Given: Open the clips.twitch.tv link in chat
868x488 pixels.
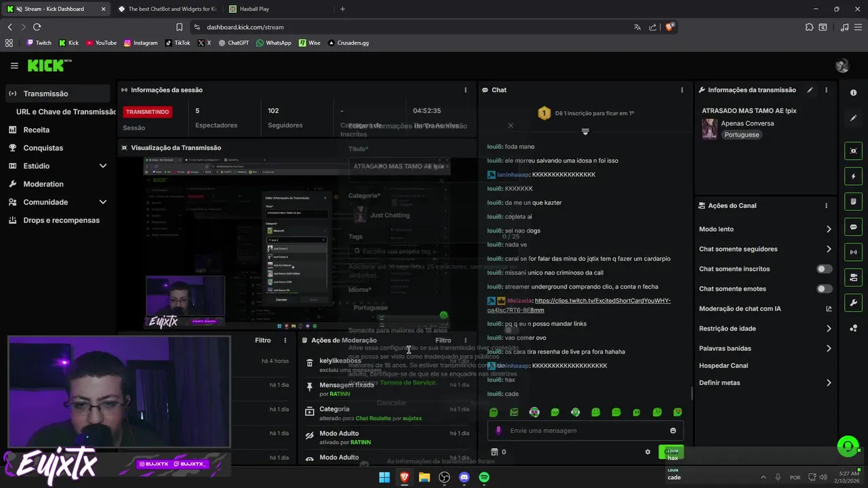Looking at the screenshot, I should click(578, 305).
